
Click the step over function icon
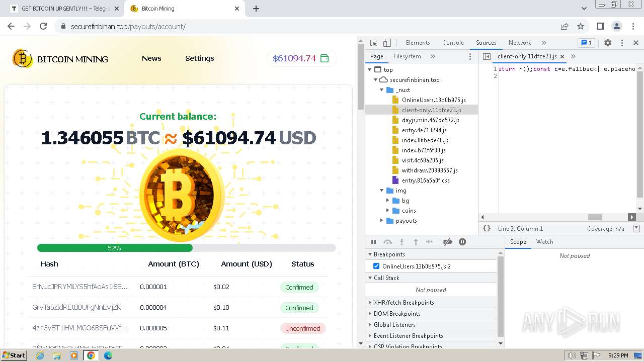[x=387, y=242]
